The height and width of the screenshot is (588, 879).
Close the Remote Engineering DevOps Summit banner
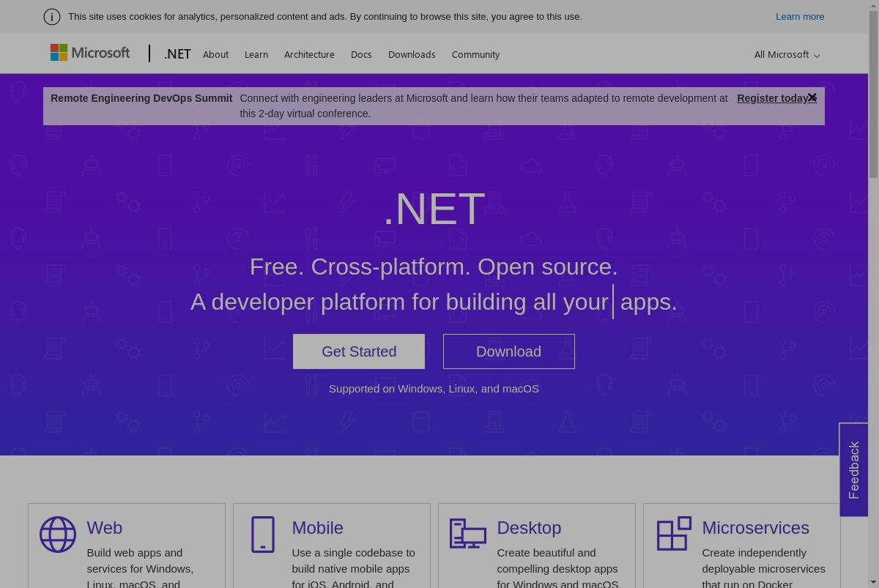[x=812, y=97]
